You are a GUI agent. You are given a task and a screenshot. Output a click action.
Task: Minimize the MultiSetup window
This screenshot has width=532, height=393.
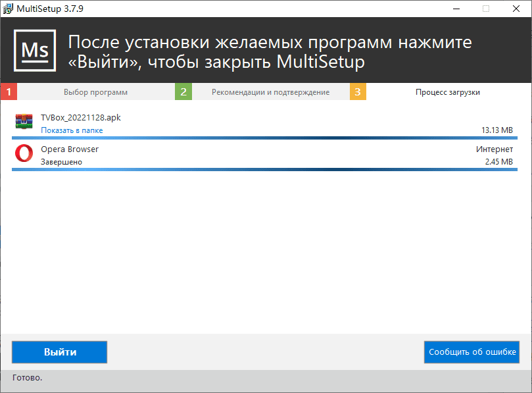click(456, 9)
